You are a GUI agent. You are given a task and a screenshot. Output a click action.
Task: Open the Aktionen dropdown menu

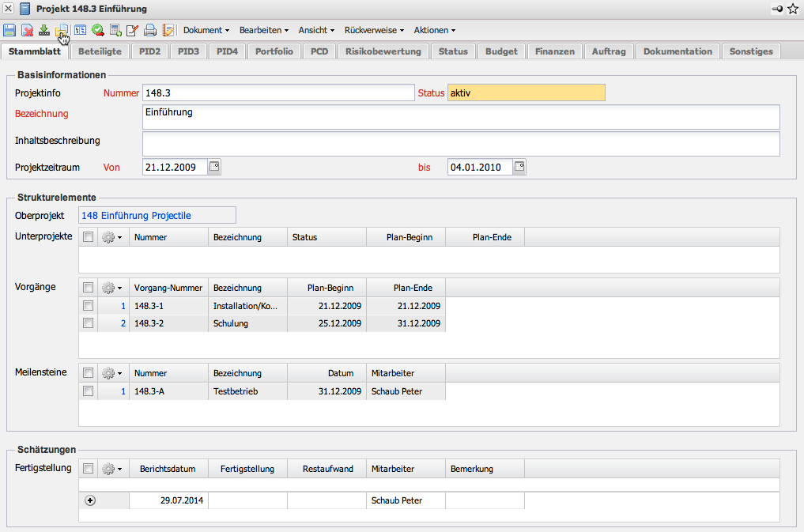coord(434,30)
